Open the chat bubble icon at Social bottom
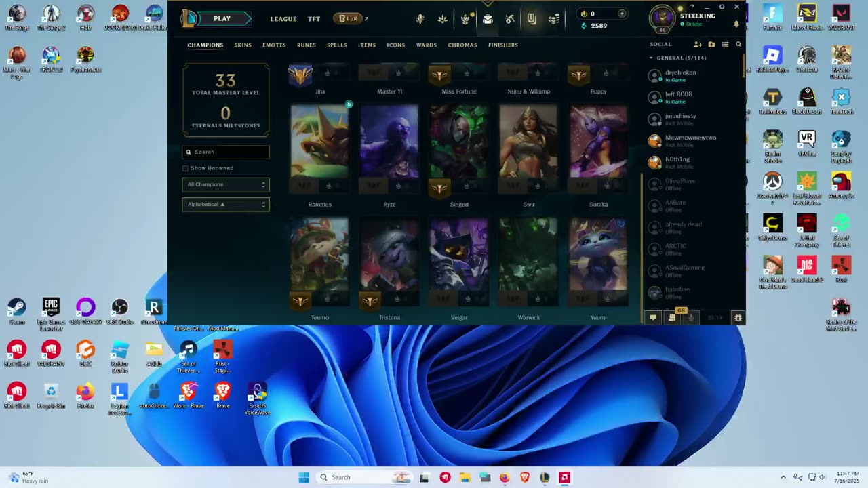 (653, 317)
